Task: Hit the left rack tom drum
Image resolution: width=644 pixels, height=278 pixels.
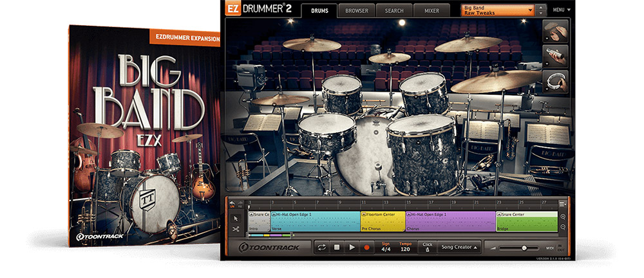Action: (341, 94)
